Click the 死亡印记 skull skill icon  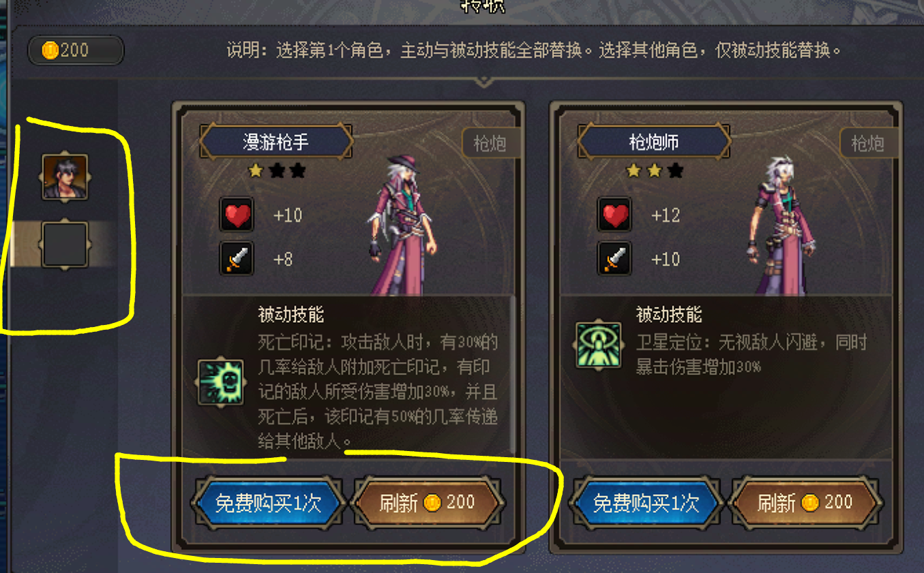click(221, 382)
